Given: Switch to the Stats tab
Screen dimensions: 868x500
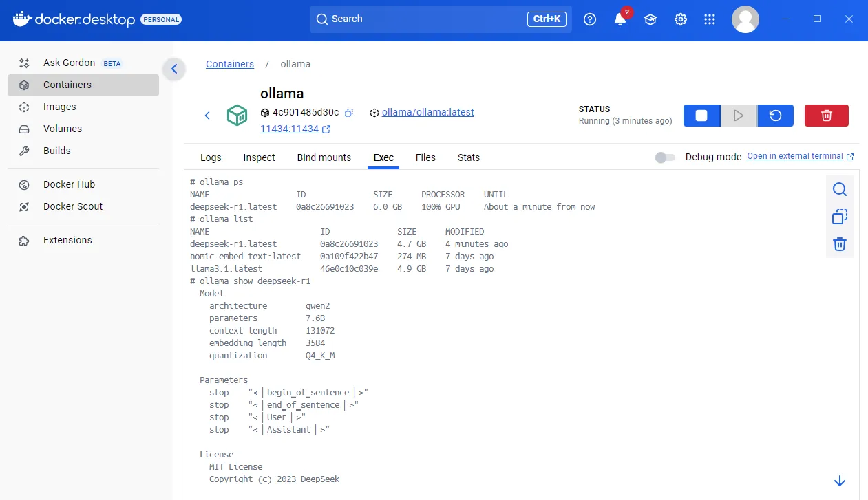Looking at the screenshot, I should tap(468, 157).
